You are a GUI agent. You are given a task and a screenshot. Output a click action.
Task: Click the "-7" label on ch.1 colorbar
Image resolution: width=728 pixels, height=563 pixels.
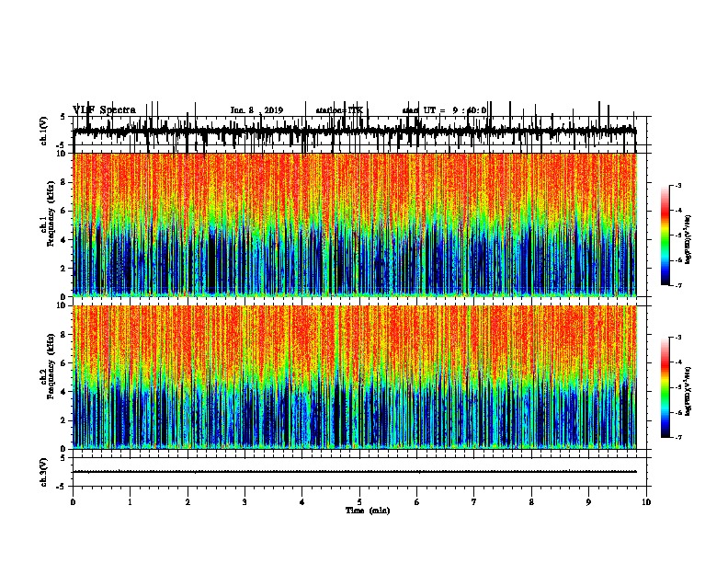point(677,285)
